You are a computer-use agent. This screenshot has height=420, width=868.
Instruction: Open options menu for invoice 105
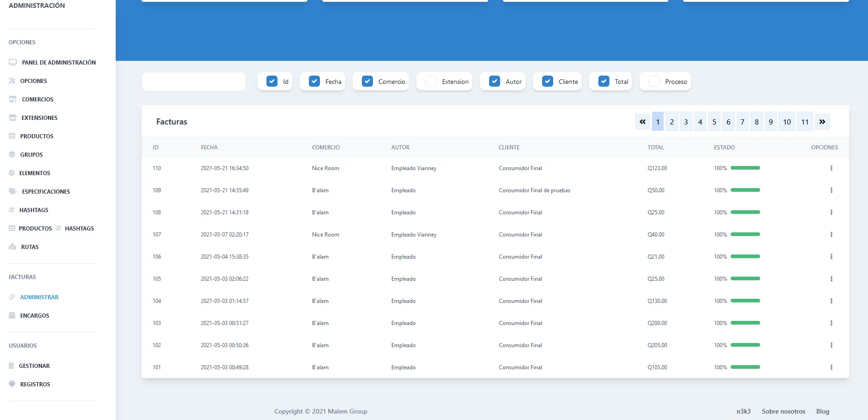pos(831,279)
